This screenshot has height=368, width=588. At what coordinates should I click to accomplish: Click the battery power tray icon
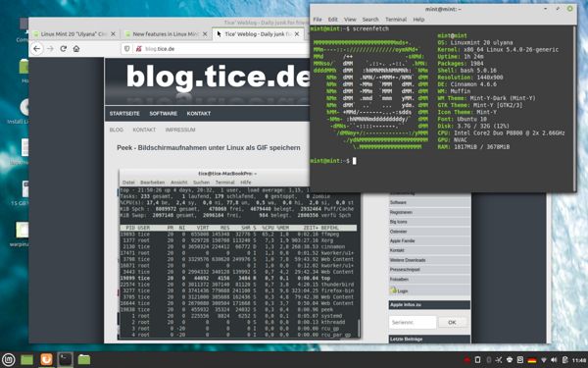[x=565, y=360]
